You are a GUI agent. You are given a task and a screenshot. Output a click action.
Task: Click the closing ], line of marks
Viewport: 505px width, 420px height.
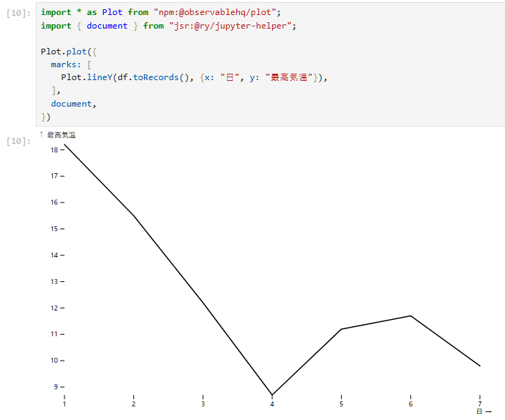click(56, 91)
